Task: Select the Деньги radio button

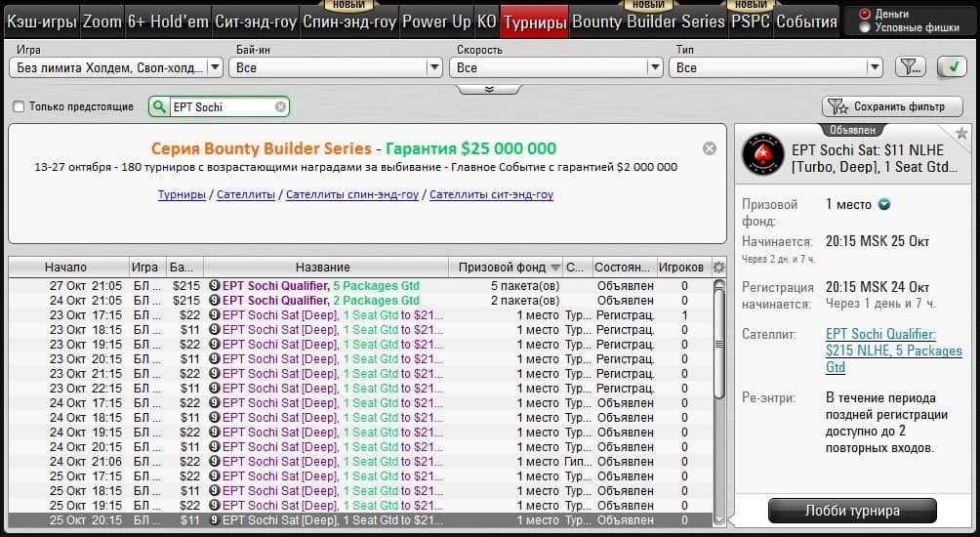Action: click(x=865, y=14)
